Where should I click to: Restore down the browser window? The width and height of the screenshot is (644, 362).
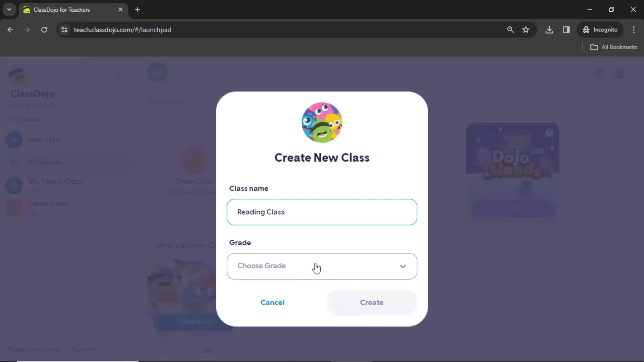coord(611,10)
